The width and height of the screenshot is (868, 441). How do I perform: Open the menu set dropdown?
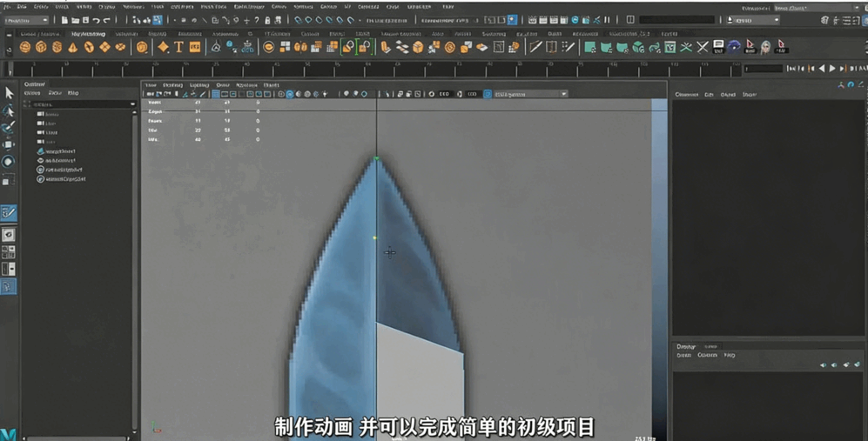pos(27,21)
